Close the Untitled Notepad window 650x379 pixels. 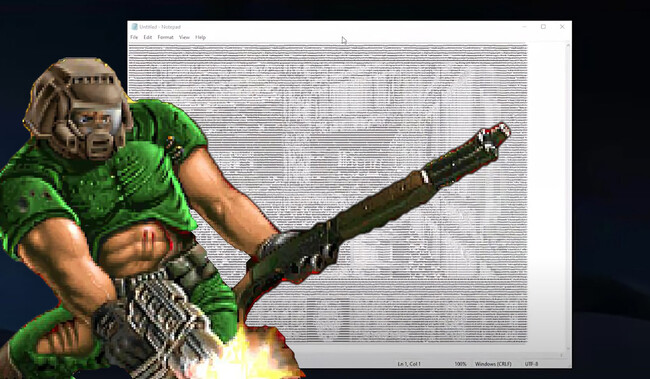point(562,27)
